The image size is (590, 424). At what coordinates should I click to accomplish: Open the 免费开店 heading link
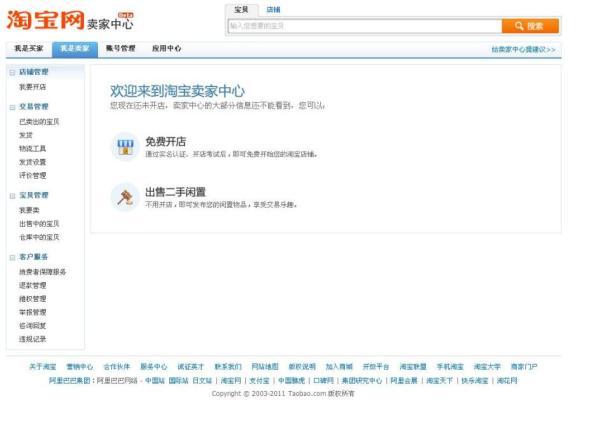[166, 142]
